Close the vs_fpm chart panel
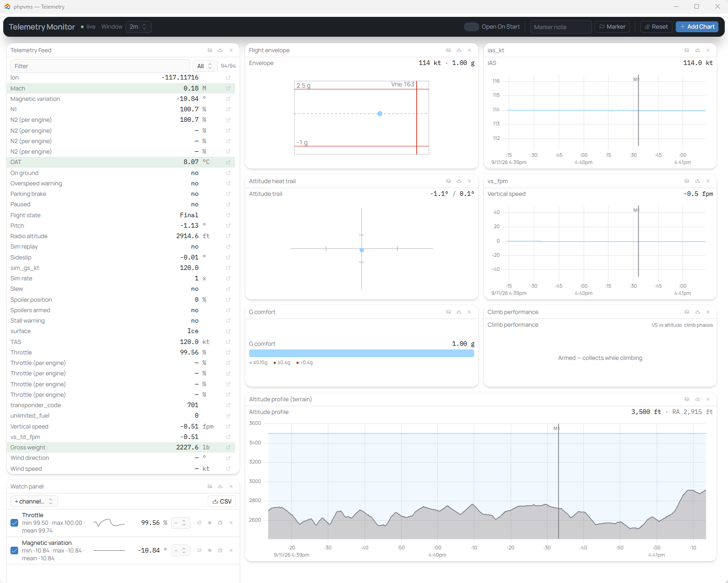This screenshot has height=583, width=728. coord(708,181)
